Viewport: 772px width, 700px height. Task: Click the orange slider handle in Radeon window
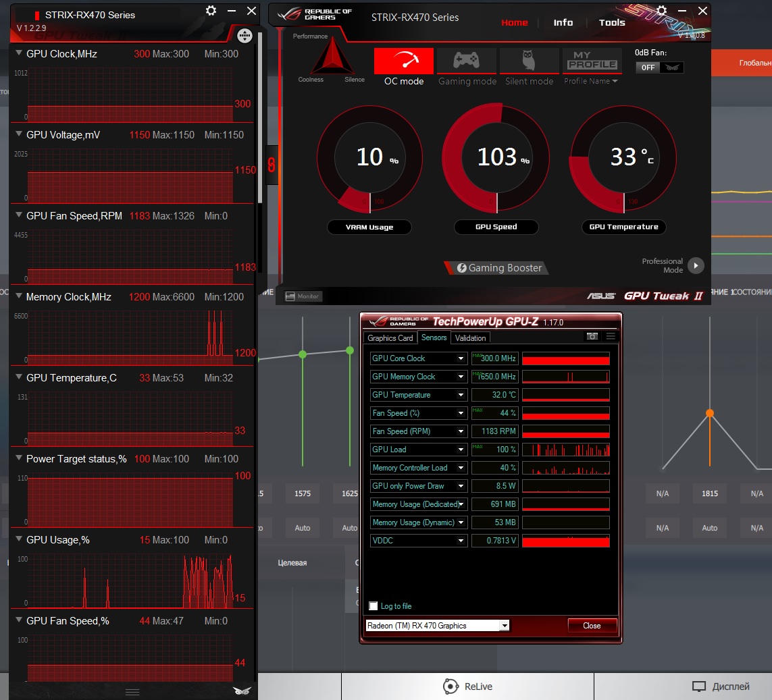point(709,413)
